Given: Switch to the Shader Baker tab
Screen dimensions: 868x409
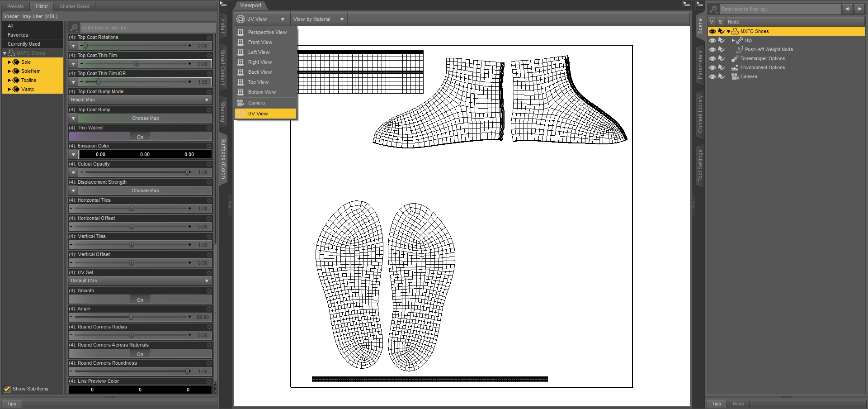Looking at the screenshot, I should click(75, 6).
